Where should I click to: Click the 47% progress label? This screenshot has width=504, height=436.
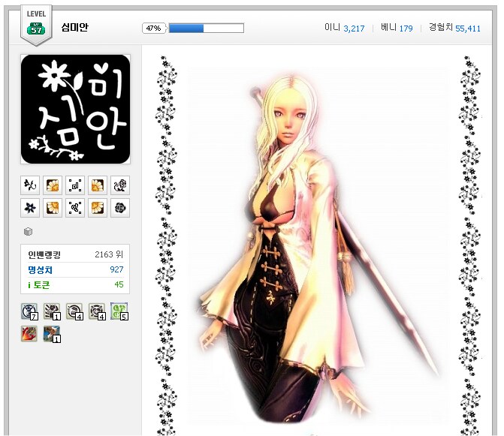point(153,28)
